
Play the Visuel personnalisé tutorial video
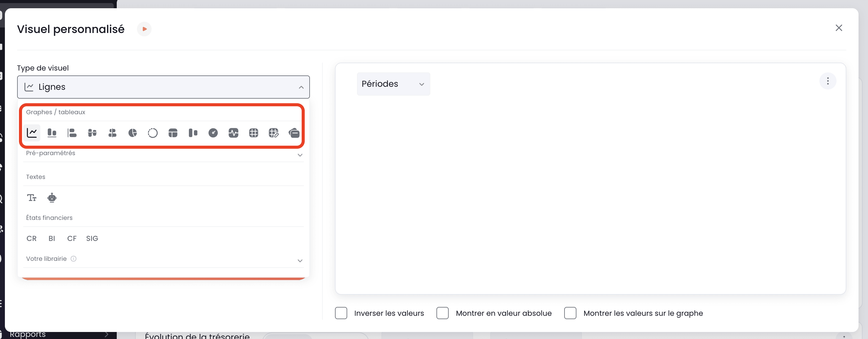click(144, 29)
